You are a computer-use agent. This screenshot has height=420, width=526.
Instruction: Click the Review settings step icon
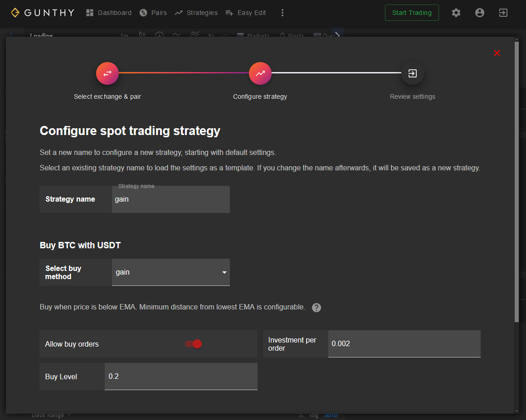coord(413,73)
